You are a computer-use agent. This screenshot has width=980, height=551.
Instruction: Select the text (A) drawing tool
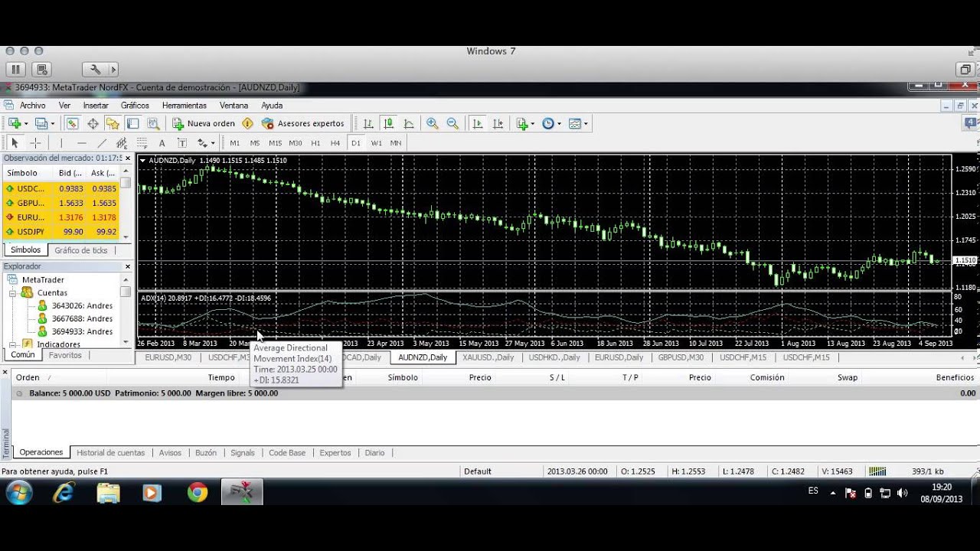(162, 143)
